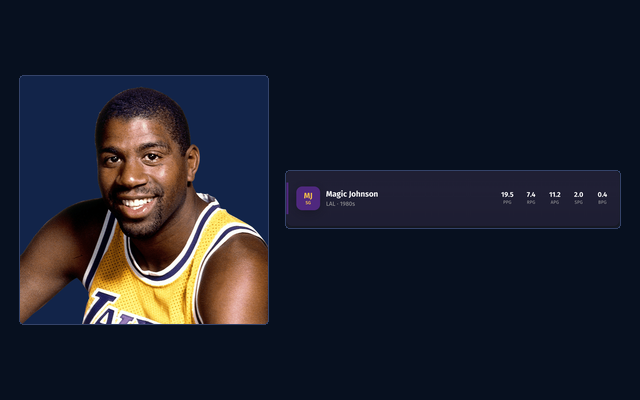Click the RPG stat label
Image resolution: width=640 pixels, height=400 pixels.
click(x=531, y=202)
